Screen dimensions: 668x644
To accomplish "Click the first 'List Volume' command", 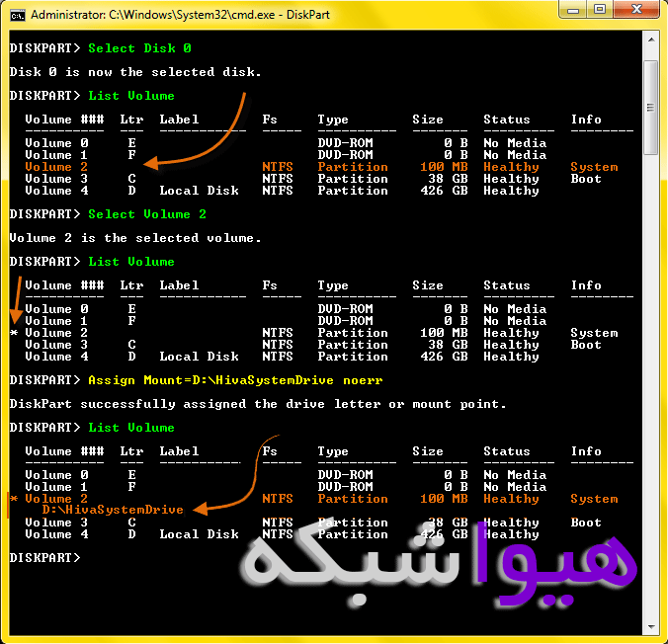I will 131,96.
